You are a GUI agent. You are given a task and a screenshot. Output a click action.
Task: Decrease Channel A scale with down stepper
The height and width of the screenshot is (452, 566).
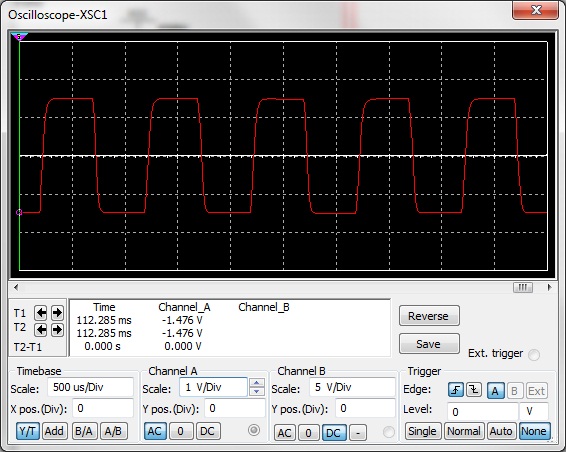(257, 392)
